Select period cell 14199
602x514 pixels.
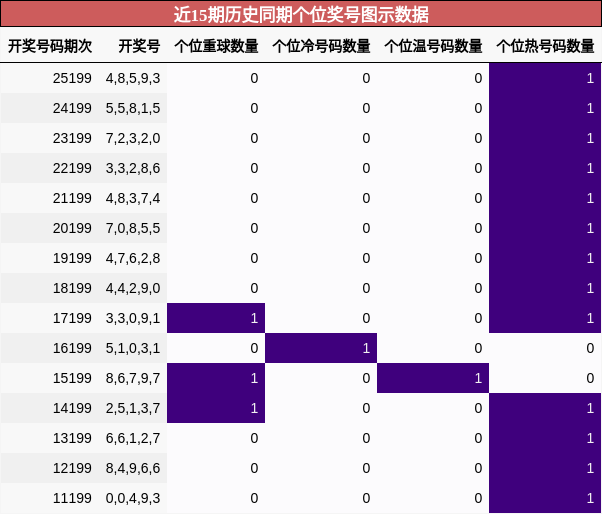(72, 408)
